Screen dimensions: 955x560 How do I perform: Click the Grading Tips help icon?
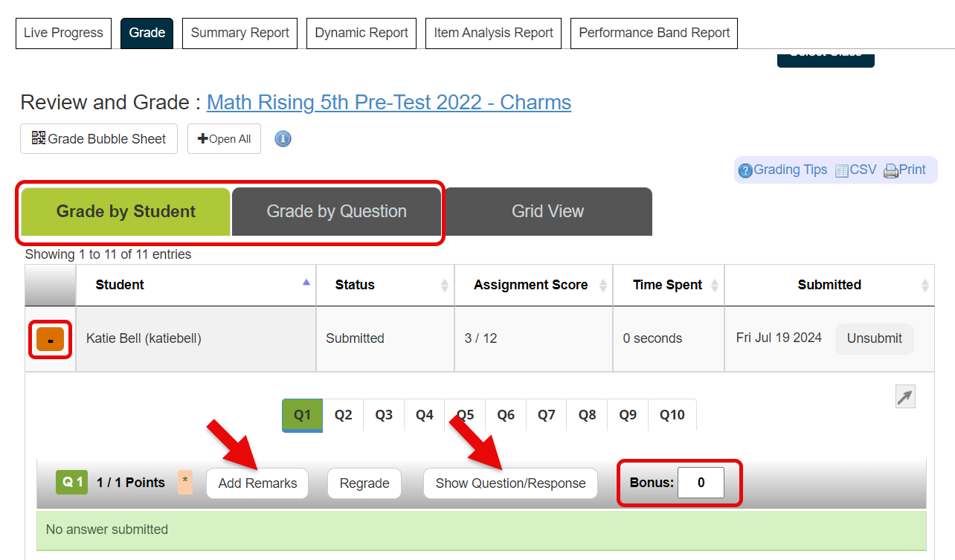pos(745,170)
